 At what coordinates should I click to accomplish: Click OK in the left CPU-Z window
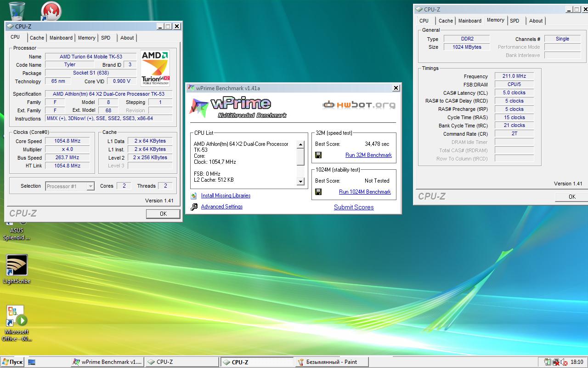pos(163,214)
